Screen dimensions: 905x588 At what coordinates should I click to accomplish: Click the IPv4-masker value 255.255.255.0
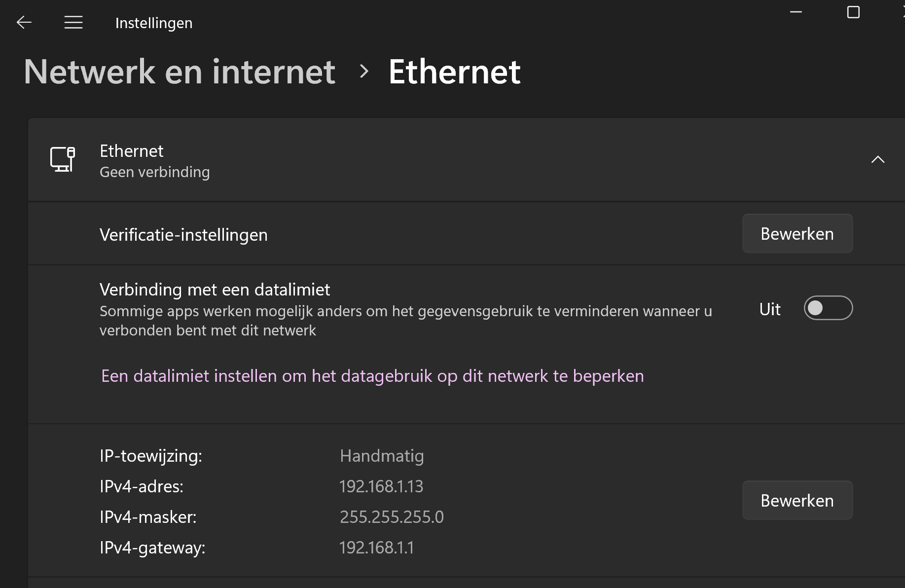[392, 517]
